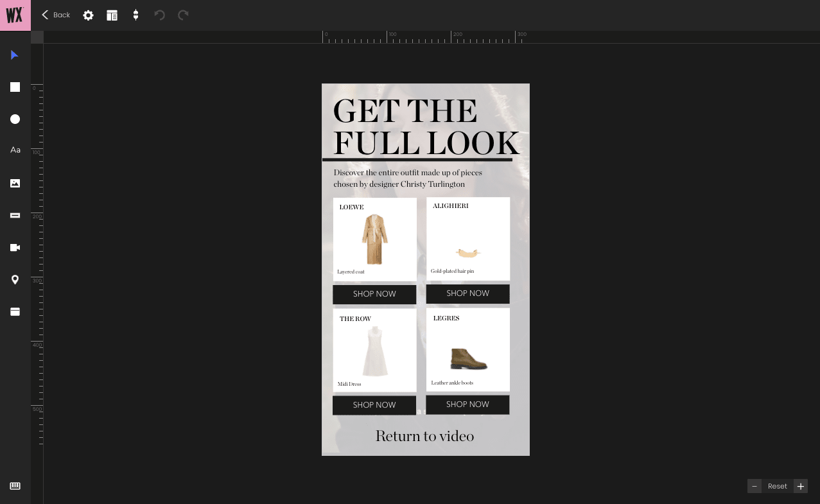Select the 'Discover the entire outfit' description text
The image size is (820, 504).
click(408, 178)
